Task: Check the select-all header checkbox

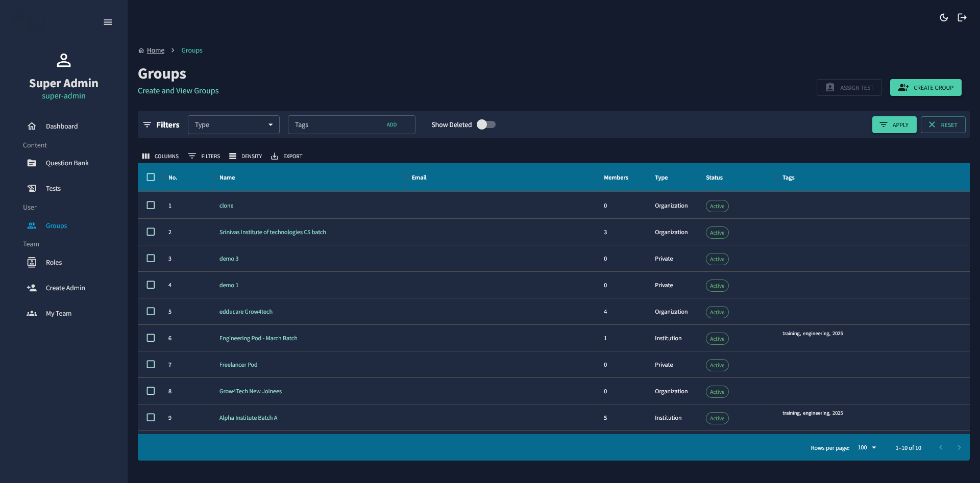Action: pos(151,177)
